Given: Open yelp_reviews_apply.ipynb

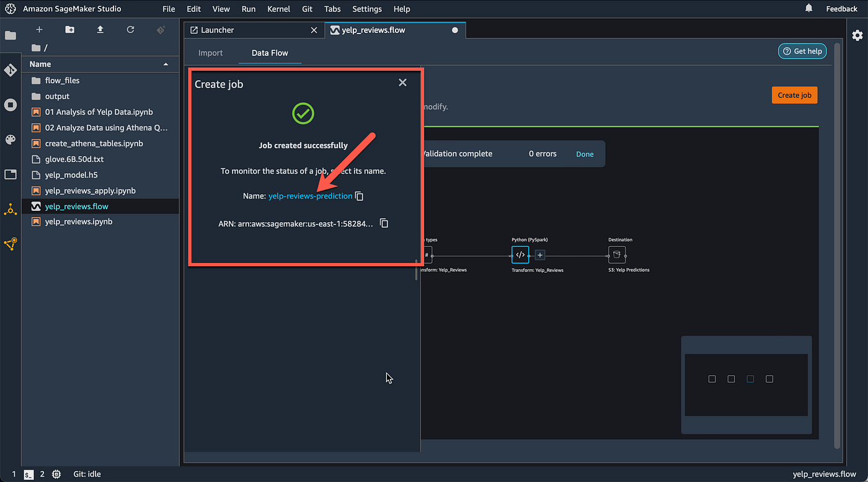Looking at the screenshot, I should pyautogui.click(x=100, y=190).
